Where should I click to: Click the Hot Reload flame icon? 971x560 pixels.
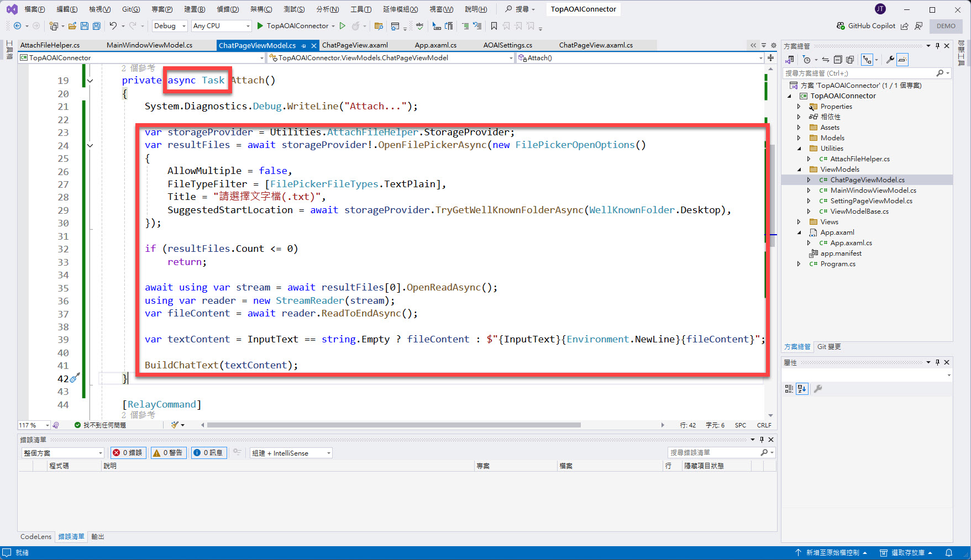click(356, 26)
